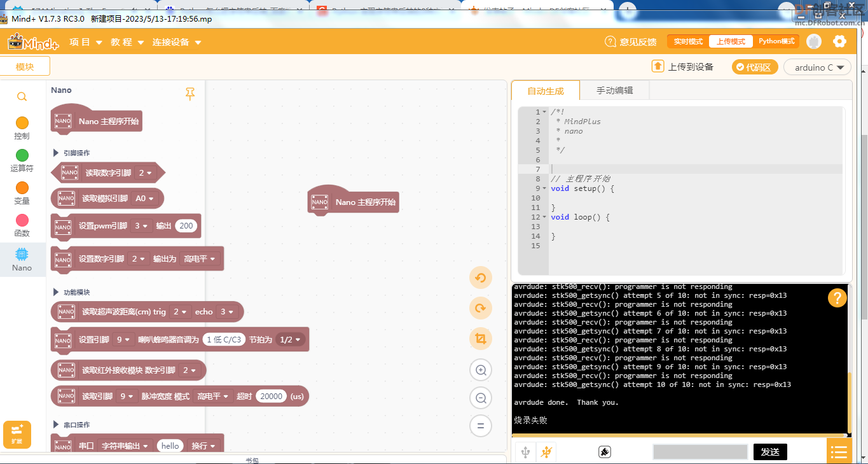Open the settings gear in the header
This screenshot has width=868, height=464.
[x=839, y=41]
